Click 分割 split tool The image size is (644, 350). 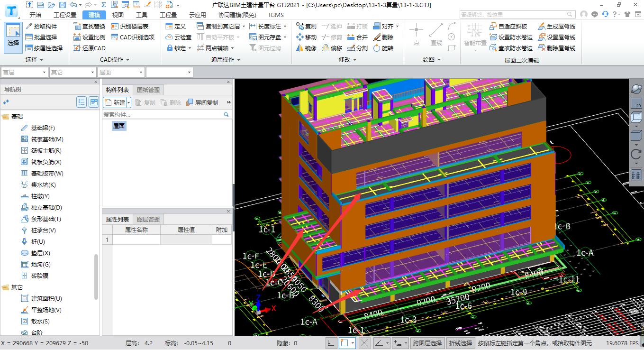coord(357,48)
